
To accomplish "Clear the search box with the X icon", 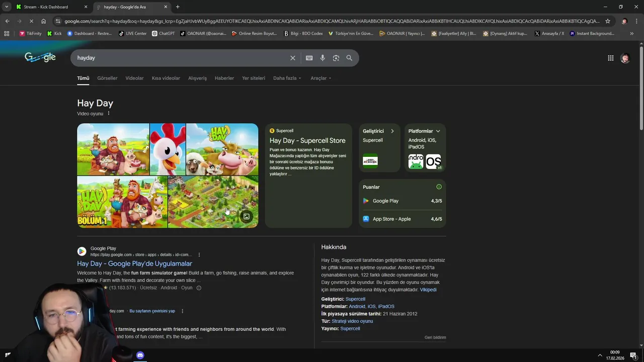I will tap(292, 58).
